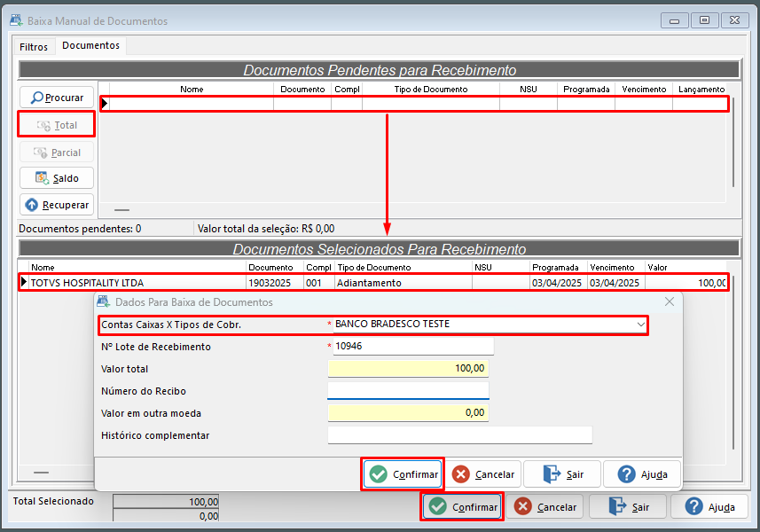Confirm in the Dados Para Baixa dialog
The image size is (760, 532).
pyautogui.click(x=403, y=473)
